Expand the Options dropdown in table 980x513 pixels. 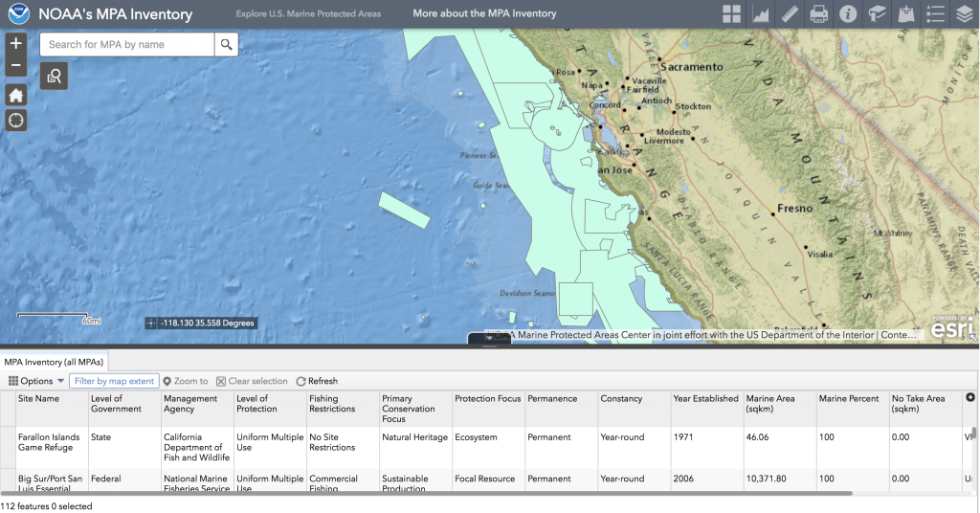click(36, 381)
